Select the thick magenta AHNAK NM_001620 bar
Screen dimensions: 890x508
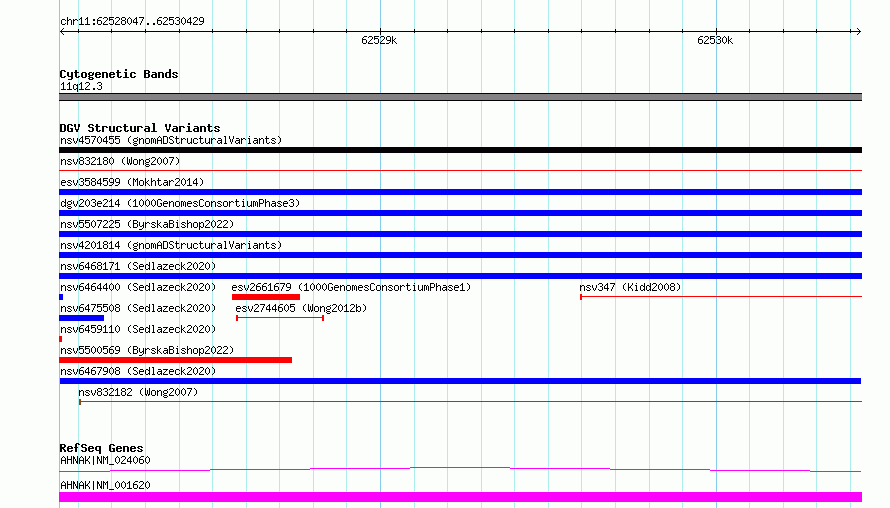click(460, 497)
